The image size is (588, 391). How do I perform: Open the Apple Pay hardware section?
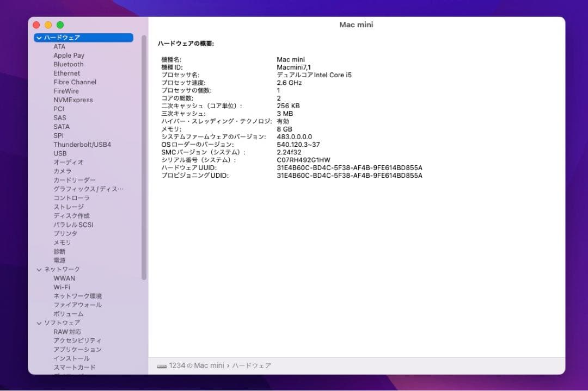click(x=69, y=55)
